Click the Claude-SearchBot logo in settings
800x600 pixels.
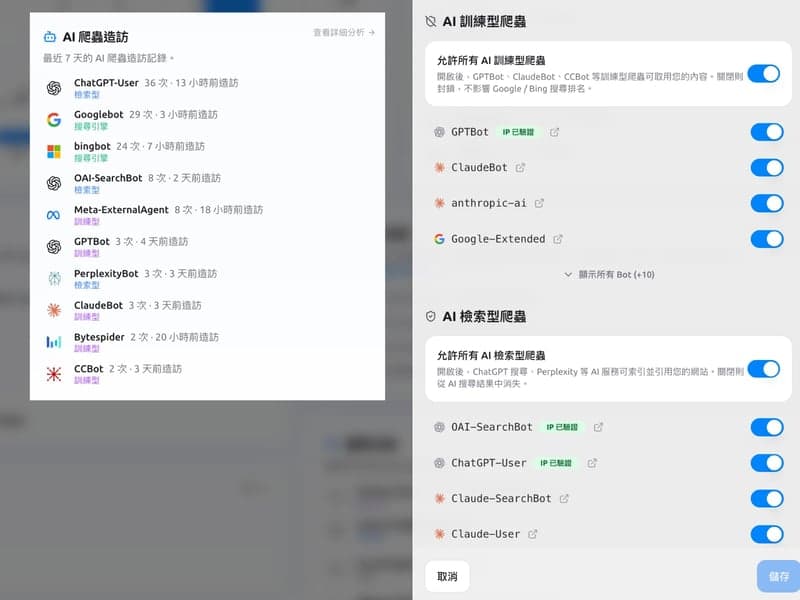pyautogui.click(x=439, y=498)
